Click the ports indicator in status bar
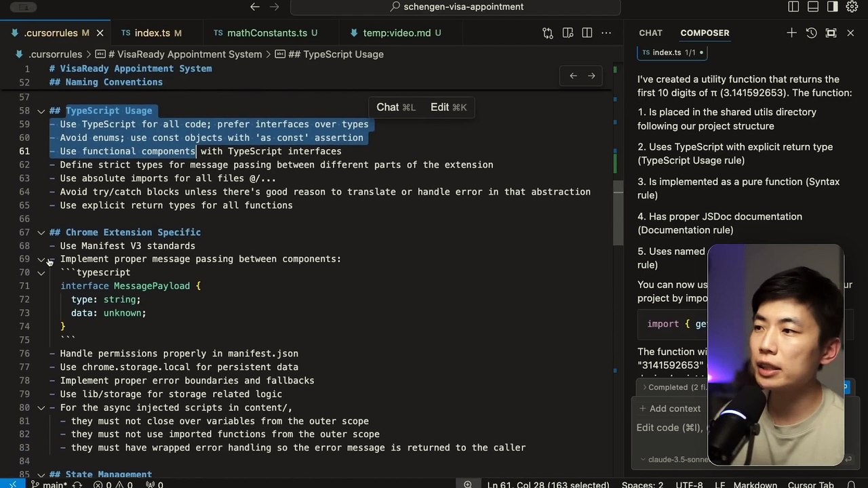868x488 pixels. [x=155, y=484]
